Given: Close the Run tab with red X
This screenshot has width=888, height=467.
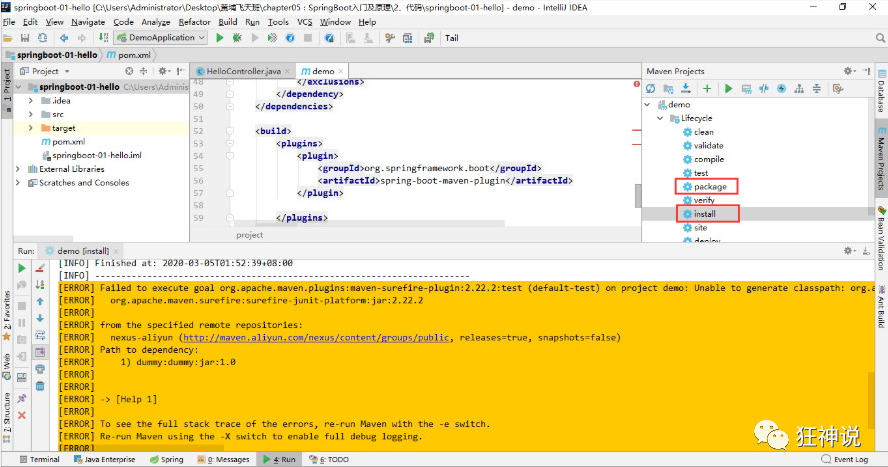Looking at the screenshot, I should [22, 415].
